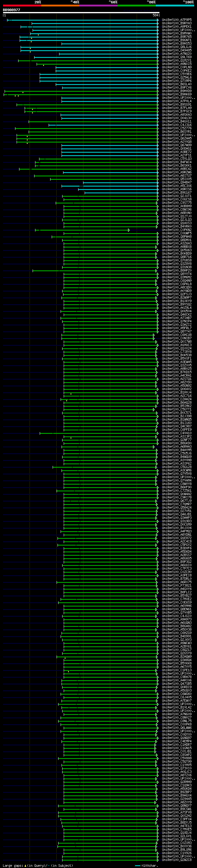Open hit UniRef100_B9GNT1
197x868 pixels.
[x=176, y=40]
